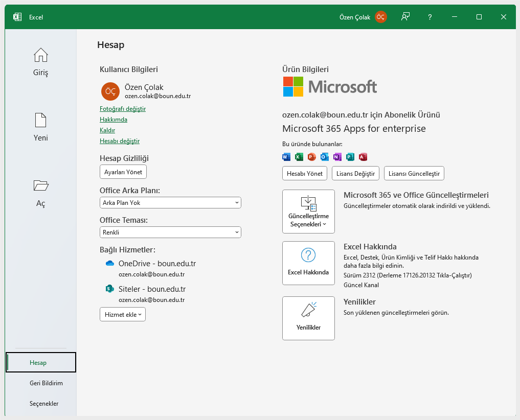Expand Güncelleştirme Seçenekleri menu

click(x=308, y=212)
